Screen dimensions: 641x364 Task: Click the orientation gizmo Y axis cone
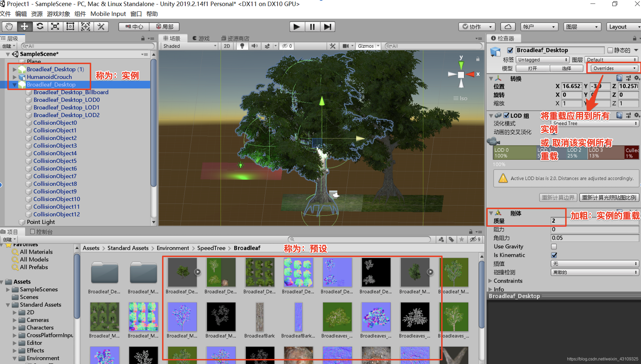tap(461, 65)
